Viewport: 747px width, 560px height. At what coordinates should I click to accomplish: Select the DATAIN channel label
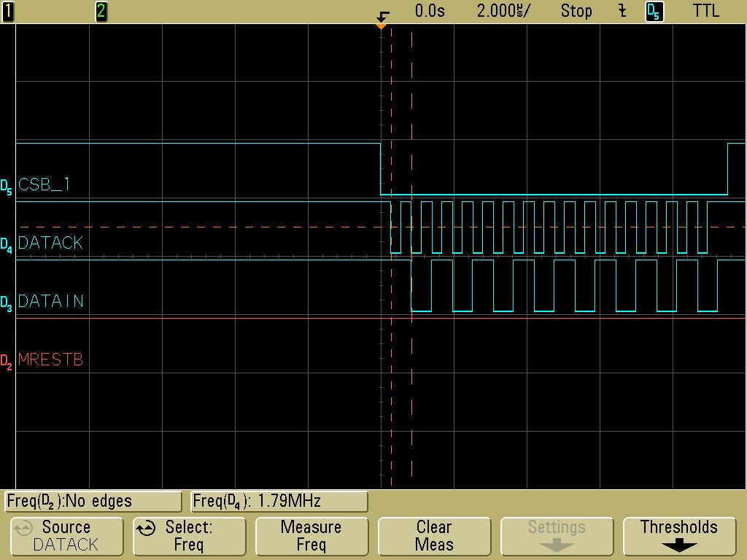(x=51, y=301)
